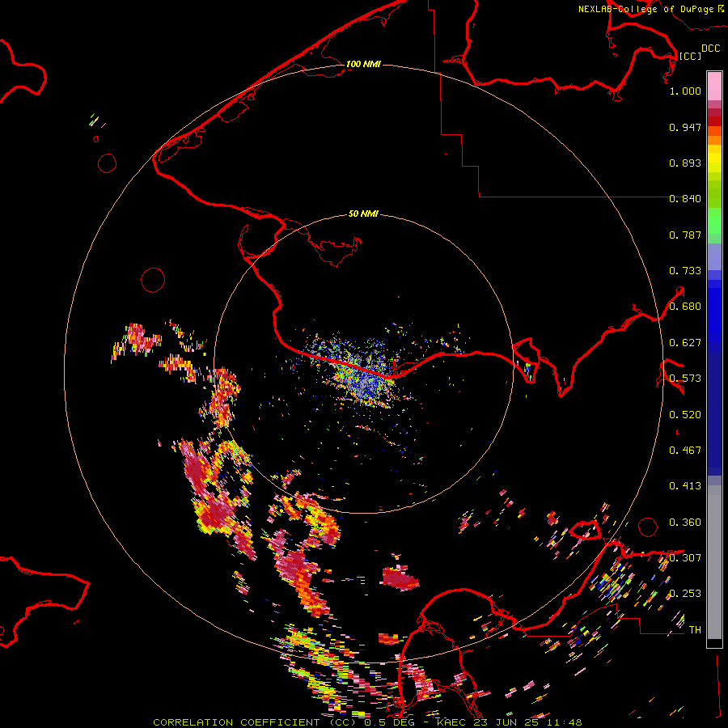The image size is (728, 728).
Task: Click the 50 NMI range ring label
Action: pos(363,214)
